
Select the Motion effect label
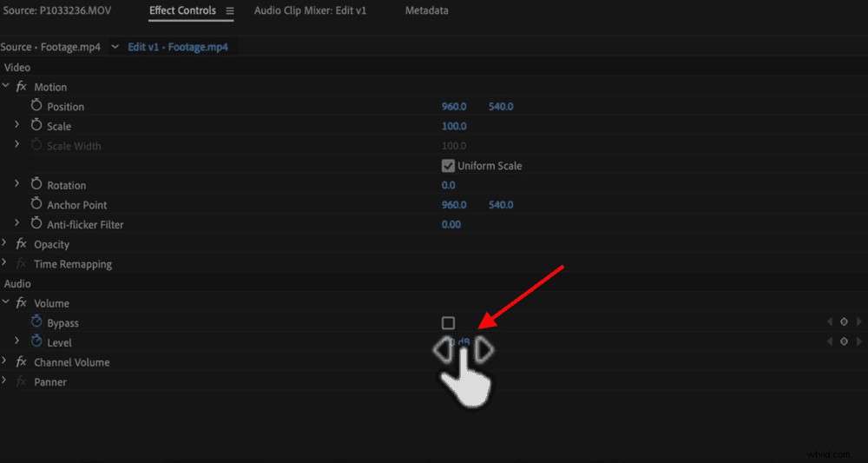point(50,87)
